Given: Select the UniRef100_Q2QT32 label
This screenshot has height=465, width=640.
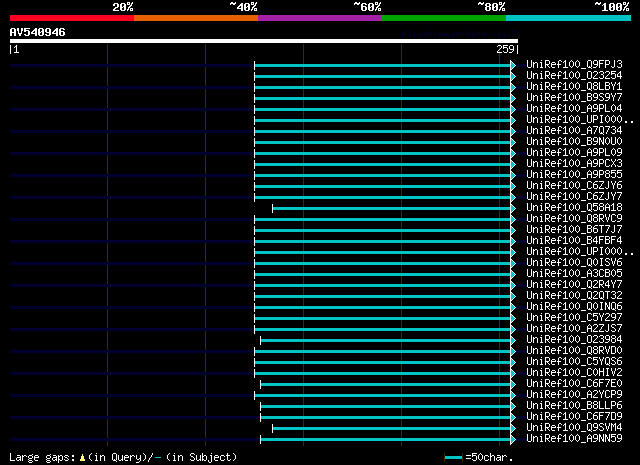Looking at the screenshot, I should 574,296.
